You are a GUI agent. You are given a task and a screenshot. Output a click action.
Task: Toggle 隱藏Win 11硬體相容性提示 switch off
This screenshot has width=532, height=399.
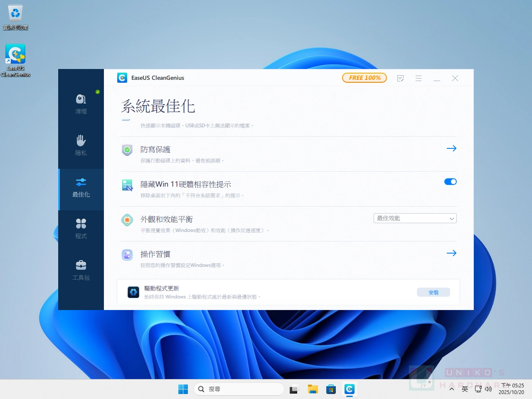450,182
